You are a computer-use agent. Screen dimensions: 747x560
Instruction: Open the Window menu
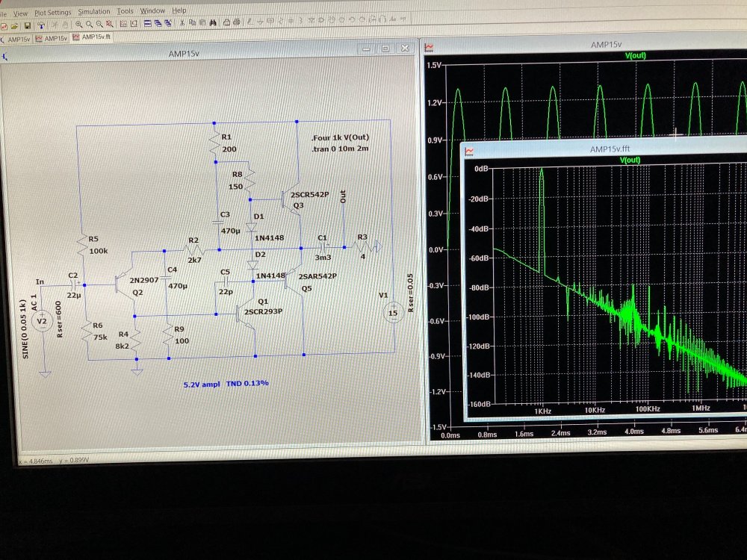pos(152,11)
